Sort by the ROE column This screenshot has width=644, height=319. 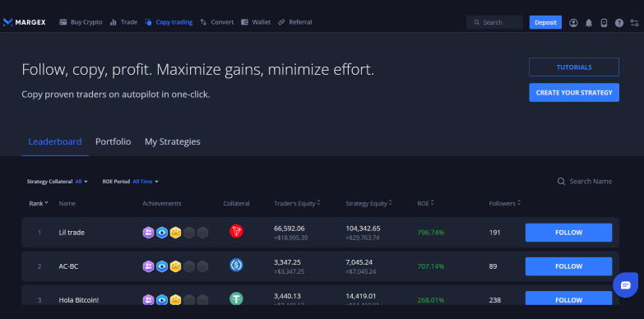click(426, 203)
